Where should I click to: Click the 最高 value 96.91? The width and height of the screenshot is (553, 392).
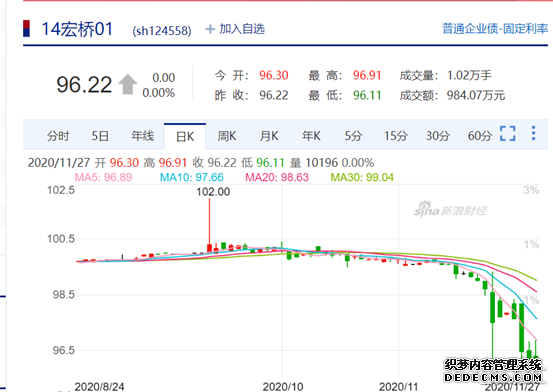[x=367, y=75]
